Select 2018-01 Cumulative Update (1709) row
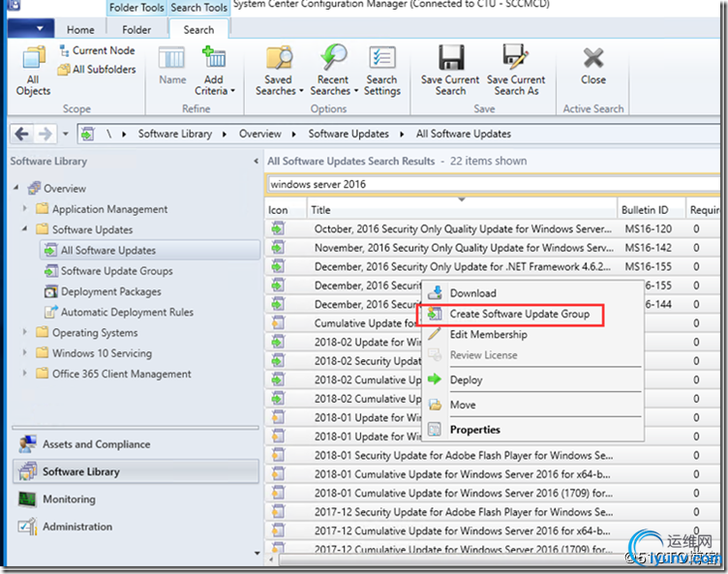The image size is (728, 574). 492,493
